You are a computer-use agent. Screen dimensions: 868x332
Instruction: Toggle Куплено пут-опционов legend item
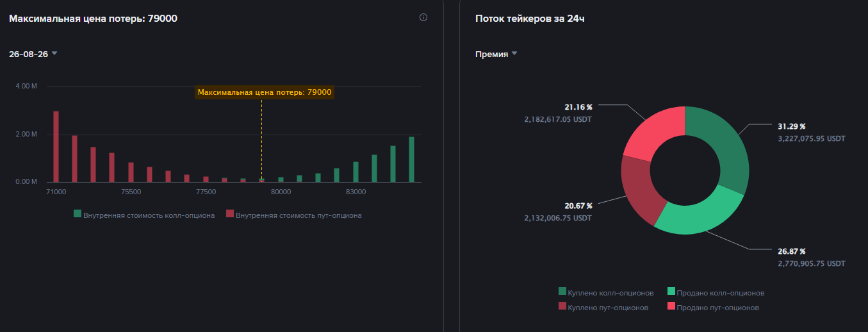tap(603, 308)
